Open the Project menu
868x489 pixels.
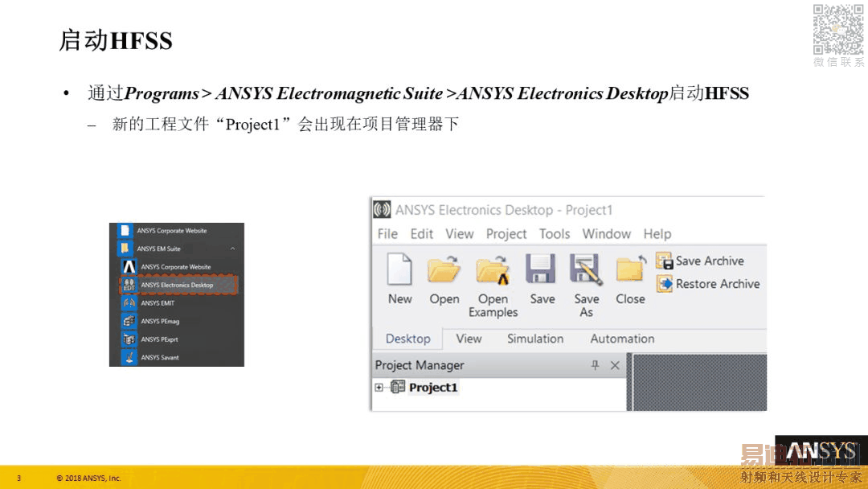click(x=506, y=234)
